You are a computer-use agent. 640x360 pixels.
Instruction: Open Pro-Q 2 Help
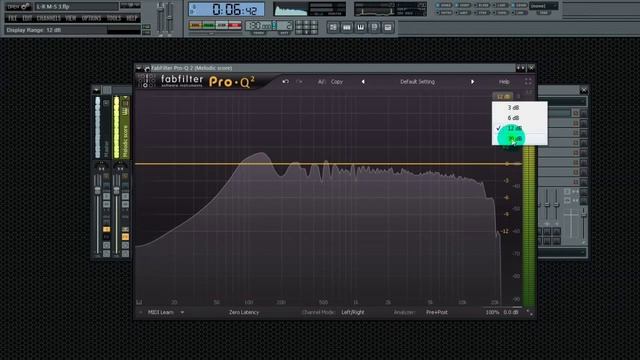[x=504, y=82]
